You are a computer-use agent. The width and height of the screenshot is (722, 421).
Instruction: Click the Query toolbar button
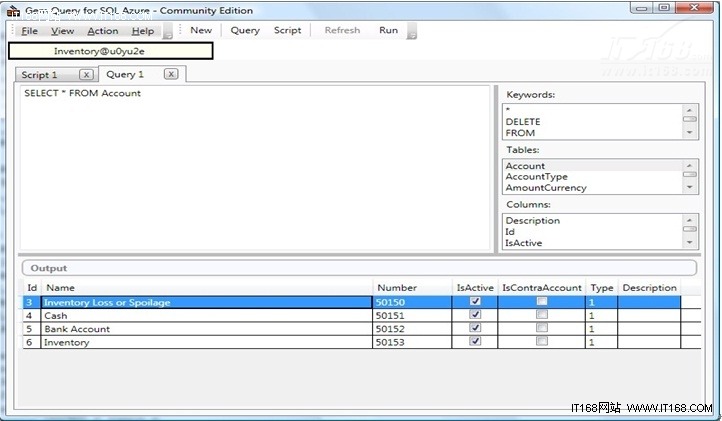pyautogui.click(x=245, y=30)
